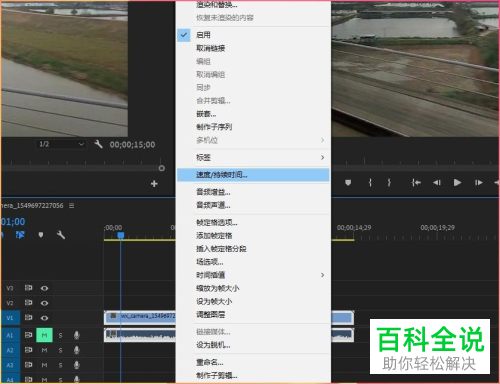Screen dimensions: 500x384
Task: Click the plus button editor under source monitor
Action: [x=154, y=184]
